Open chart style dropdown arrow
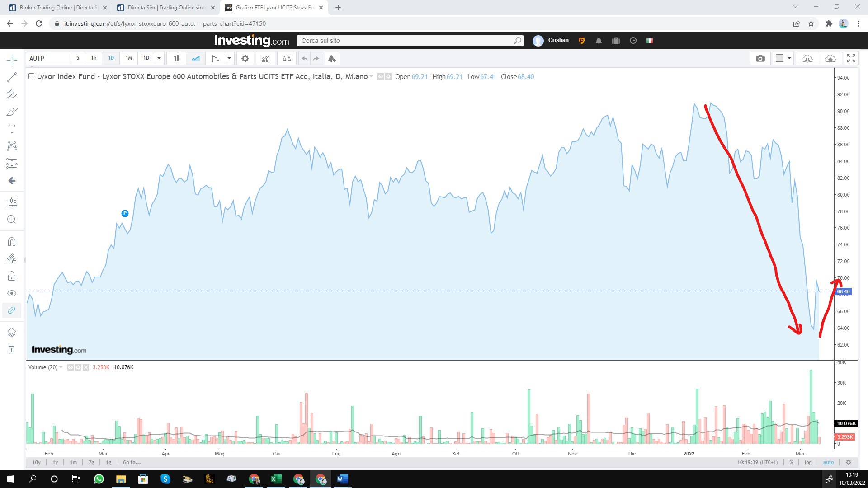The width and height of the screenshot is (868, 488). click(x=229, y=58)
